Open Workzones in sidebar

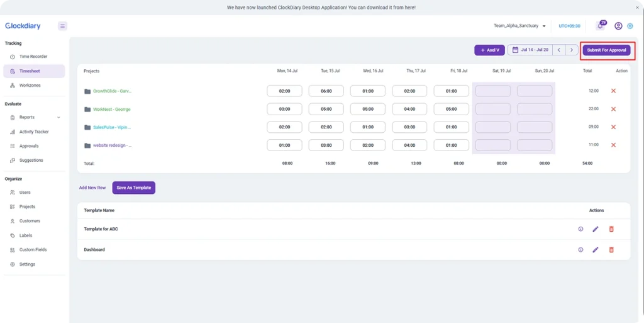(x=34, y=86)
